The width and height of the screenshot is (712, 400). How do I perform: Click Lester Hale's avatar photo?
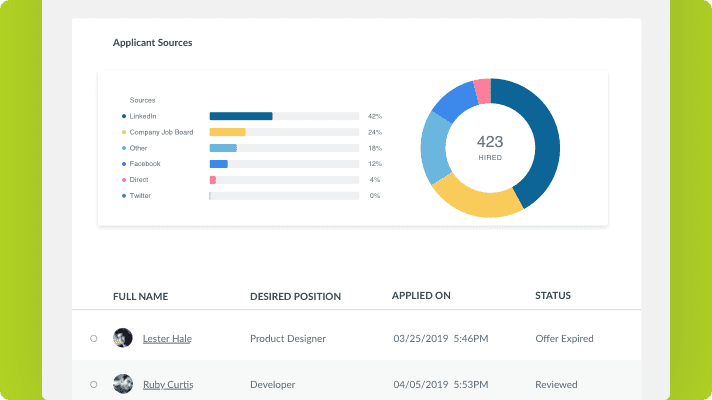pyautogui.click(x=123, y=338)
